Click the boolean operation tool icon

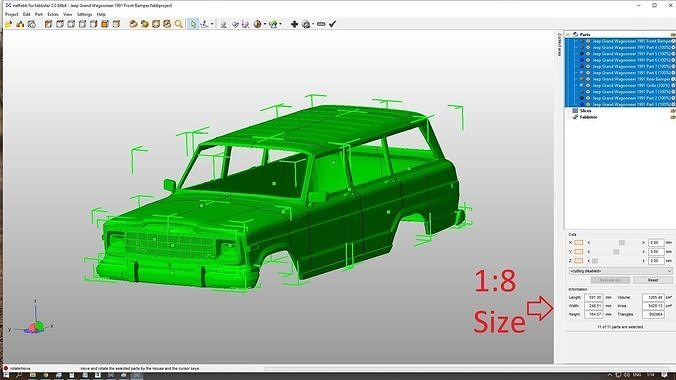coord(245,24)
